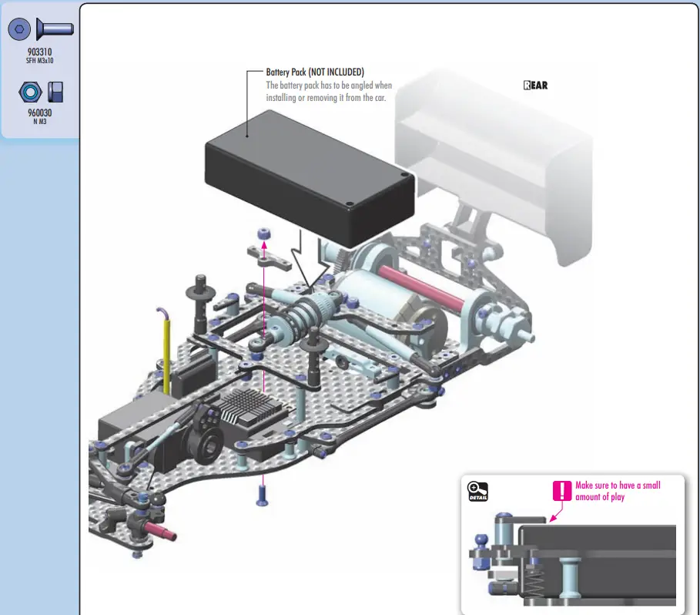Click the REAR orientation label
The image size is (700, 615).
535,86
